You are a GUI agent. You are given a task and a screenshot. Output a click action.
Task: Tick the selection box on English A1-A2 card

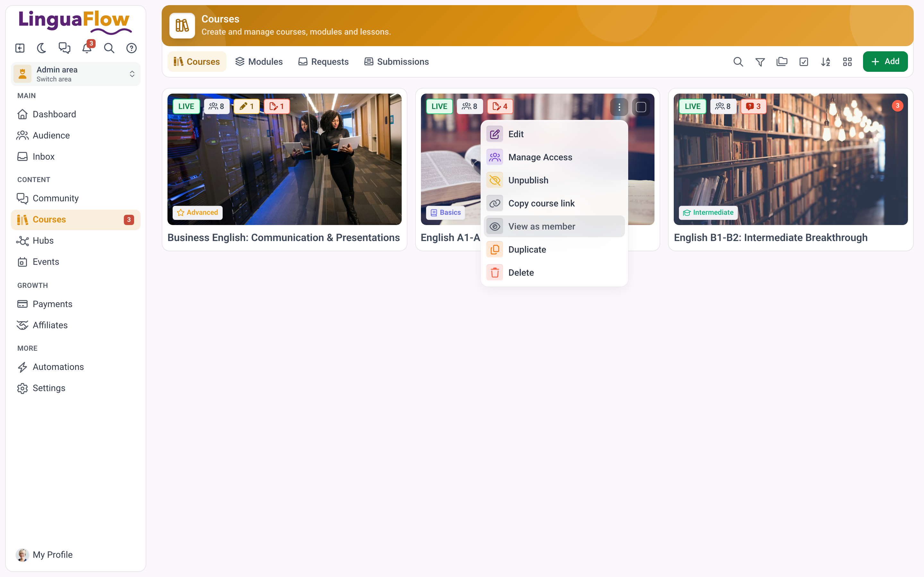(641, 107)
